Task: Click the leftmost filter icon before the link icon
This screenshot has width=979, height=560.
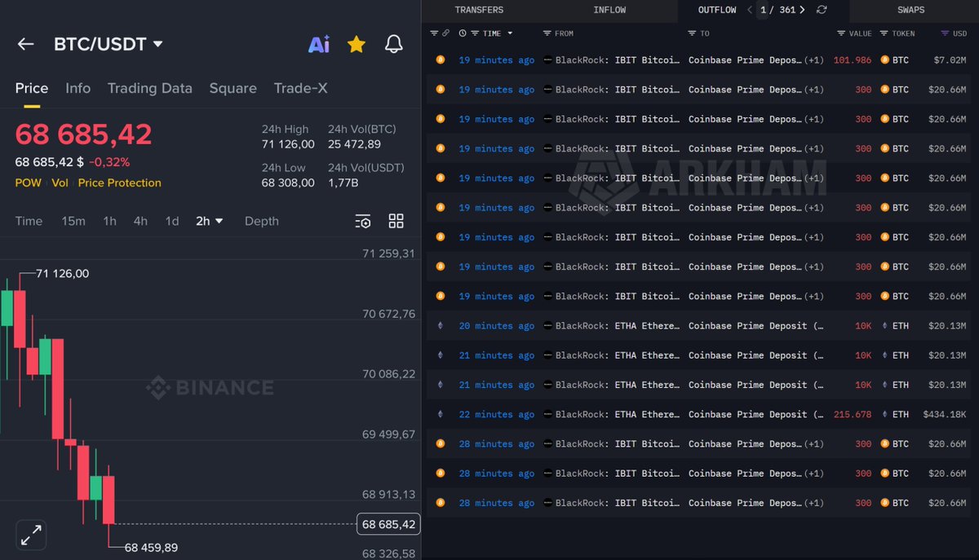Action: 435,33
